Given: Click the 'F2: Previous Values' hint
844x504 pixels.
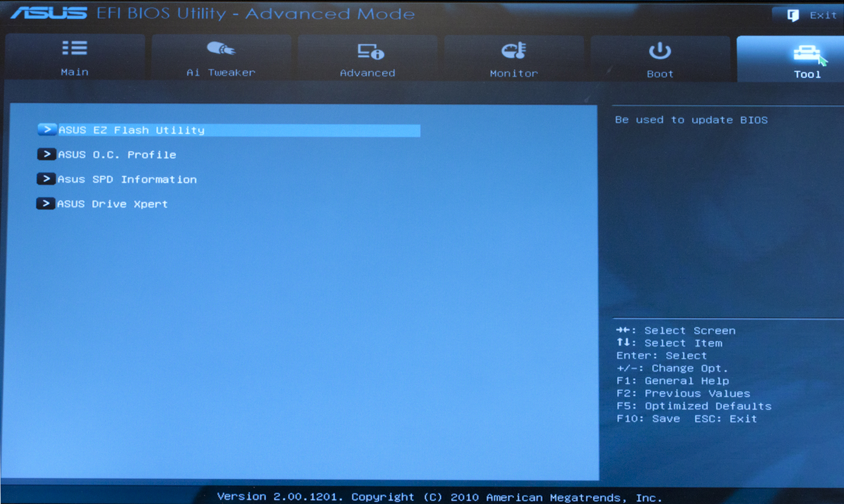Looking at the screenshot, I should (683, 394).
